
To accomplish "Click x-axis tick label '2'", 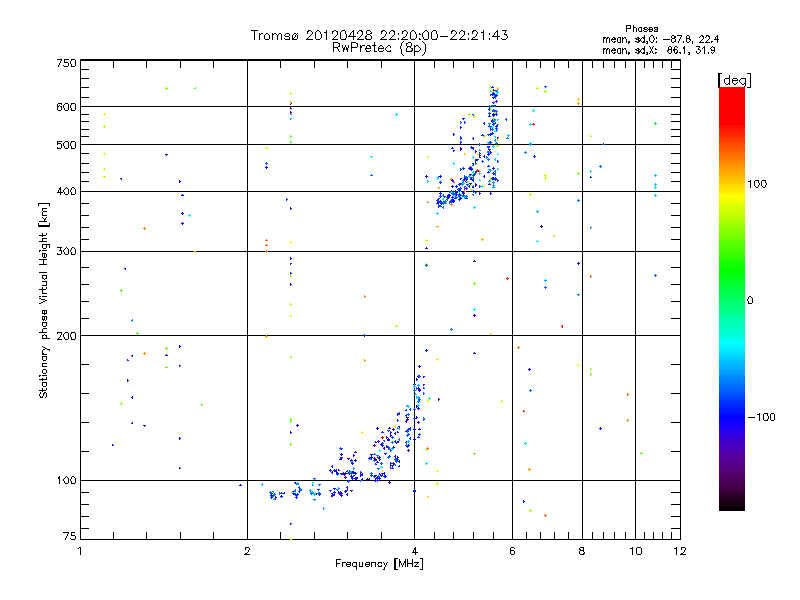I will [x=247, y=551].
